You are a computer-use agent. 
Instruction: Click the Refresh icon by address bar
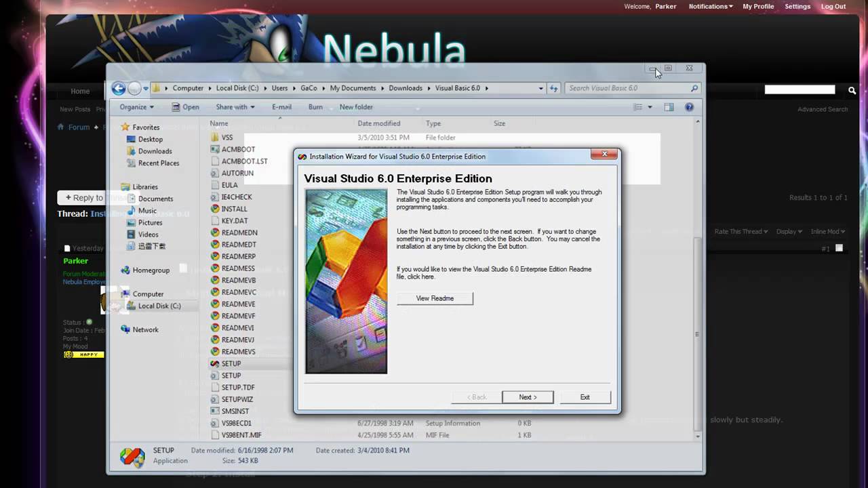554,88
